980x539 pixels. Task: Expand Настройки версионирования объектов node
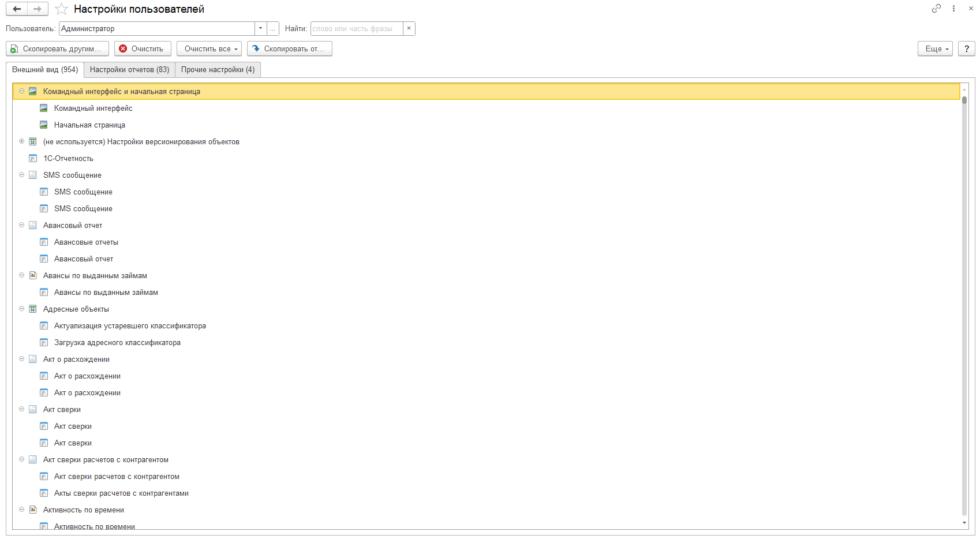21,141
